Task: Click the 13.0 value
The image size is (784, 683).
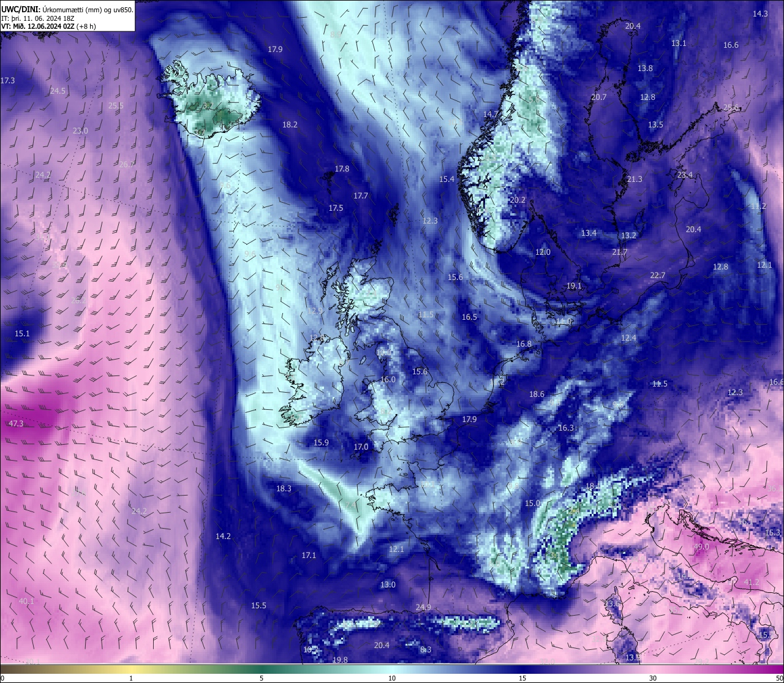Action: (x=388, y=584)
